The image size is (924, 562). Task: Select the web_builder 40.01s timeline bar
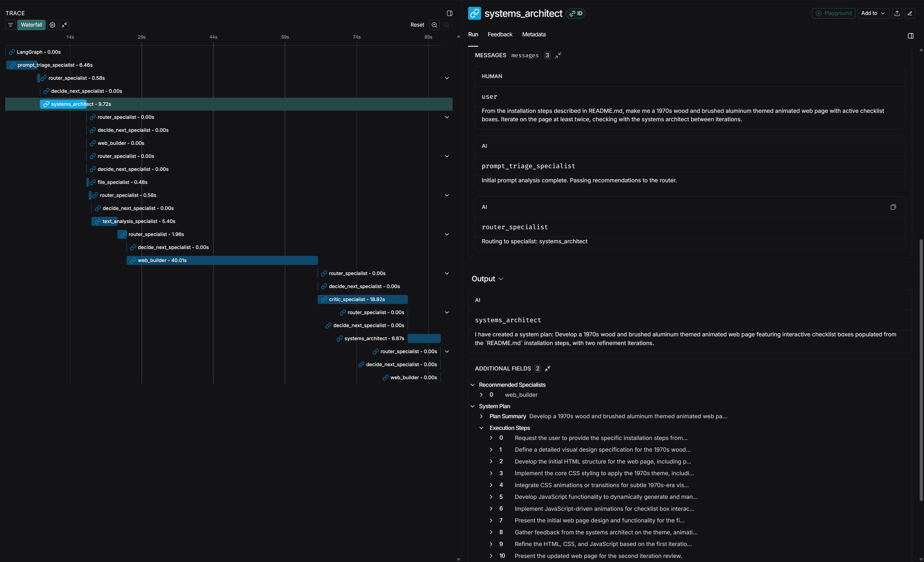(222, 260)
